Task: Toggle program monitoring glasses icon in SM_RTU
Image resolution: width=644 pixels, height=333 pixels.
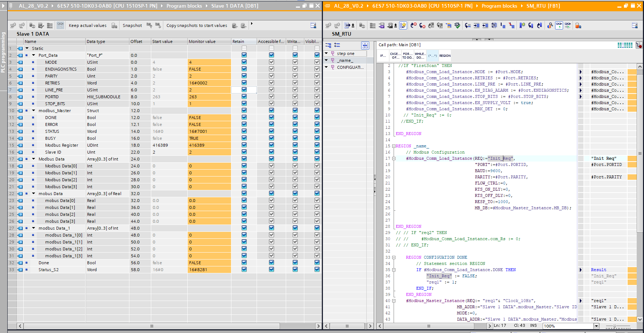Action: coord(559,25)
